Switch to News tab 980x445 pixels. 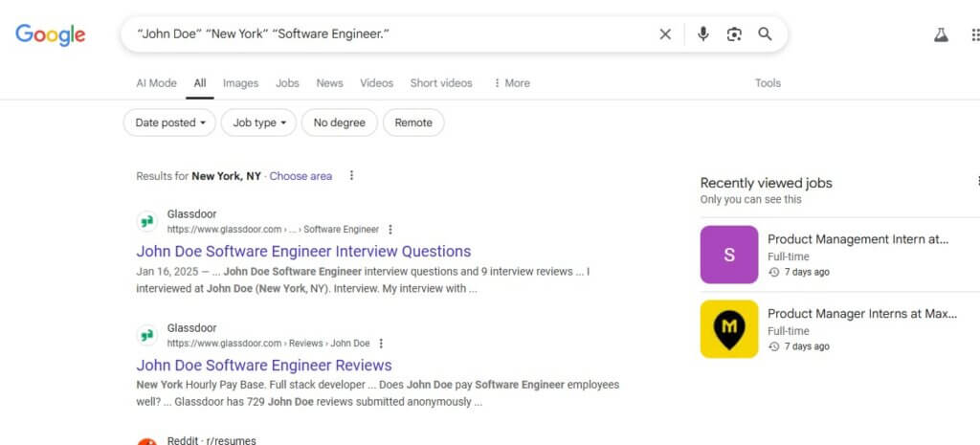tap(329, 83)
